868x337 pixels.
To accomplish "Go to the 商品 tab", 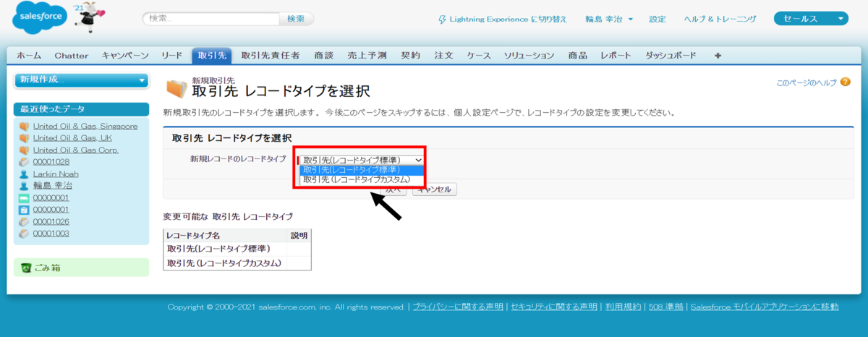I will [577, 56].
